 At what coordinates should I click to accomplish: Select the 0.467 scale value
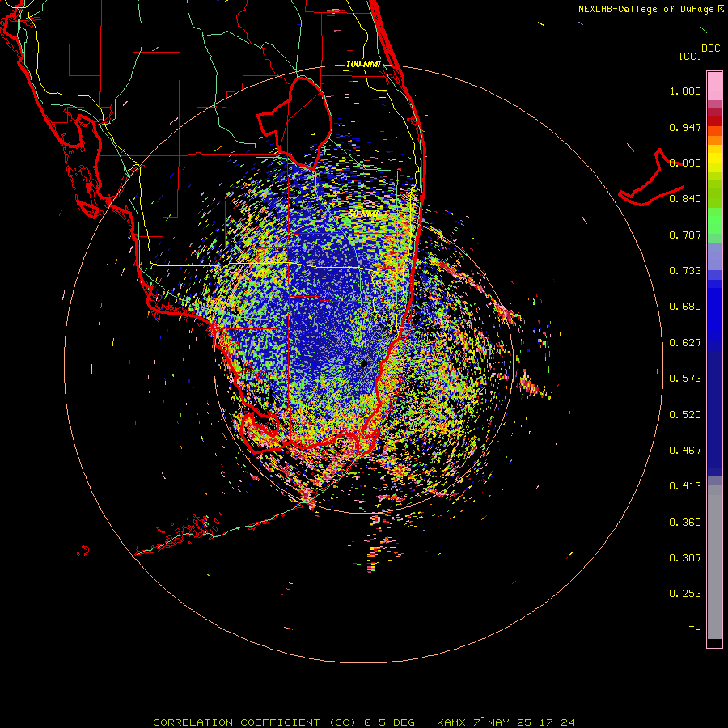(x=685, y=451)
